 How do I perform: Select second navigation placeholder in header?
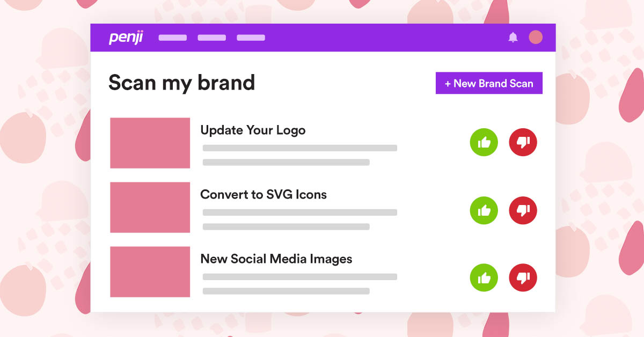[x=212, y=38]
